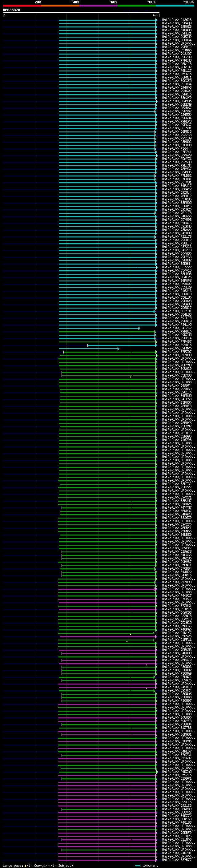Open hit UniRef100_Q6T5D1

[177, 128]
